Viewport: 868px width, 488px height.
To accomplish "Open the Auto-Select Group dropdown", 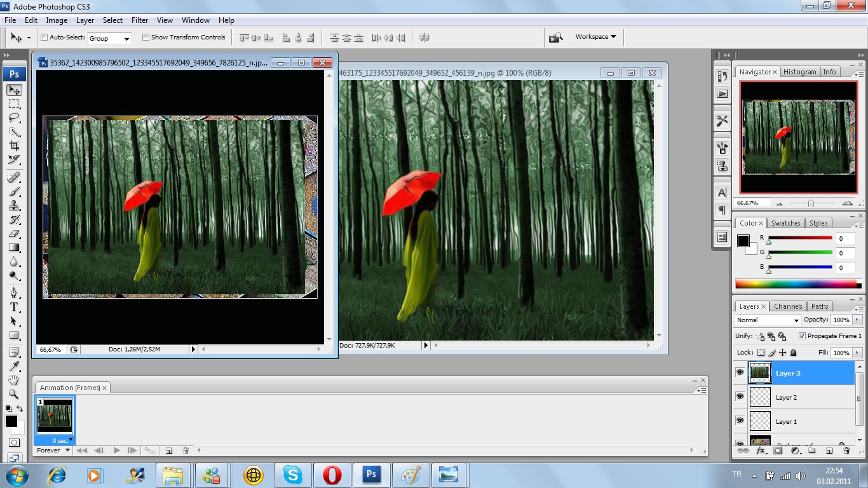I will pos(109,38).
